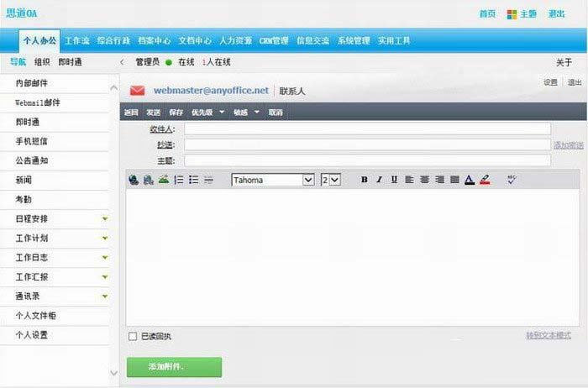
Task: Insert a horizontal rule line
Action: click(x=208, y=180)
